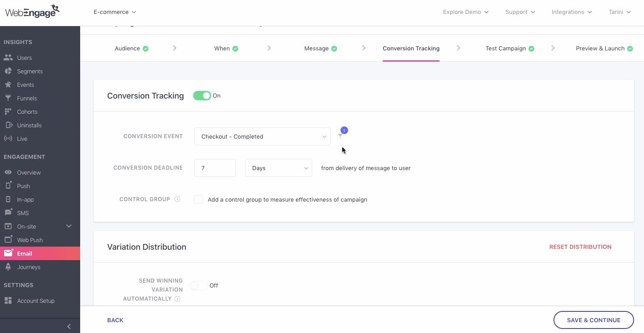Viewport: 644px width, 333px height.
Task: Turn off the Conversion Tracking toggle
Action: tap(202, 96)
